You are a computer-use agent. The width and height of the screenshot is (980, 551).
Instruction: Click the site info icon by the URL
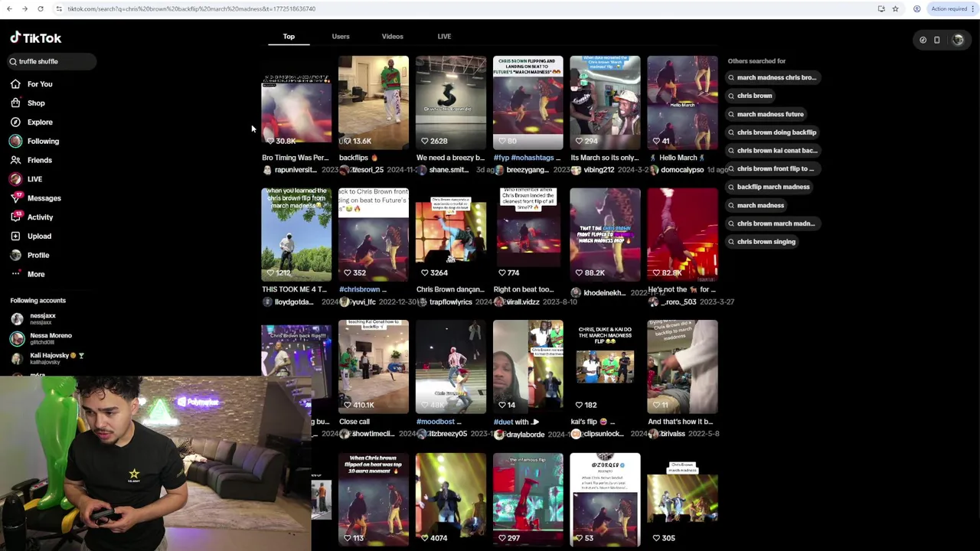point(59,8)
